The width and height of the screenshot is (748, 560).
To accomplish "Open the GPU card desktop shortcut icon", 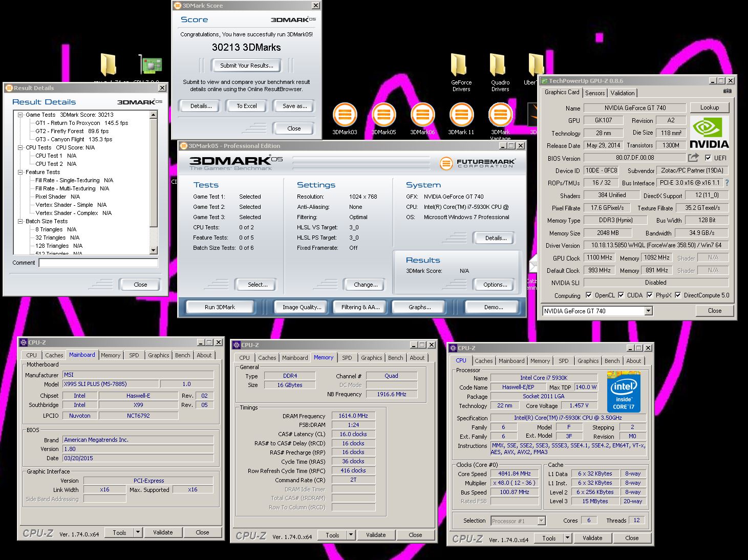I will 151,65.
